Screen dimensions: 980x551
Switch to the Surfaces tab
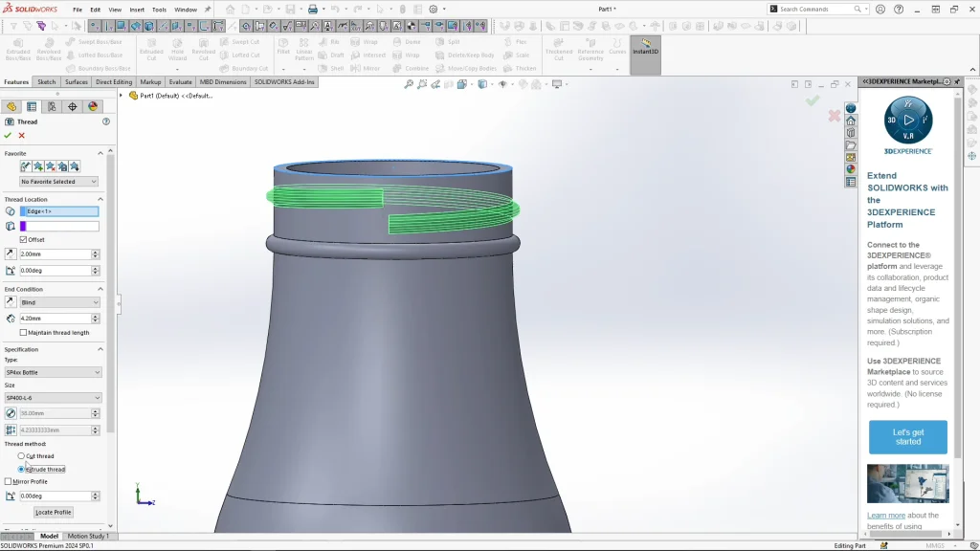(x=77, y=82)
